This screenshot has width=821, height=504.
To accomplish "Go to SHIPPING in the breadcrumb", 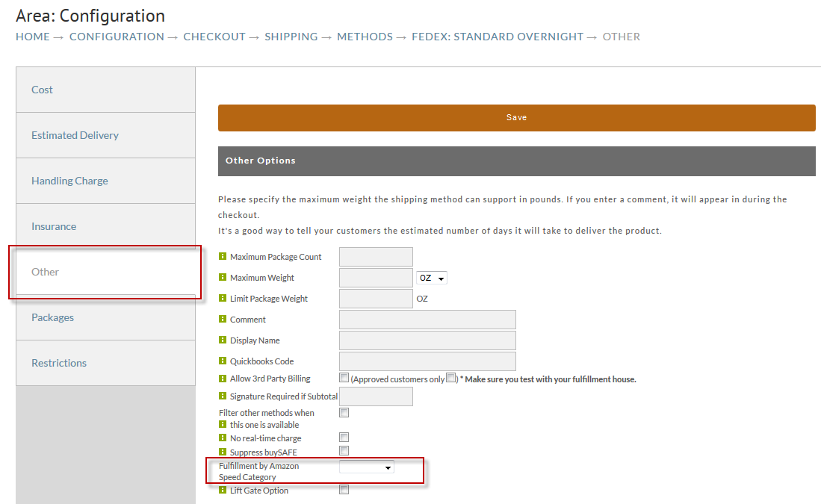I will (291, 37).
